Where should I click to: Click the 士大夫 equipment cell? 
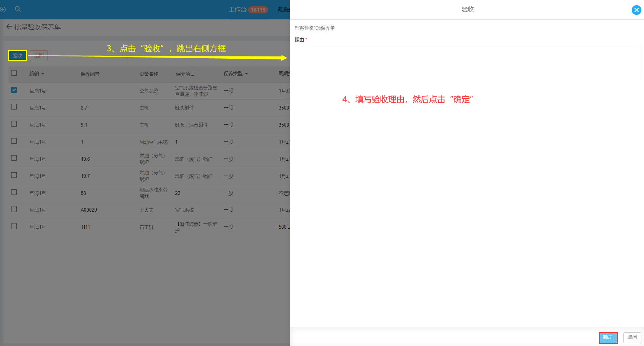pyautogui.click(x=146, y=210)
